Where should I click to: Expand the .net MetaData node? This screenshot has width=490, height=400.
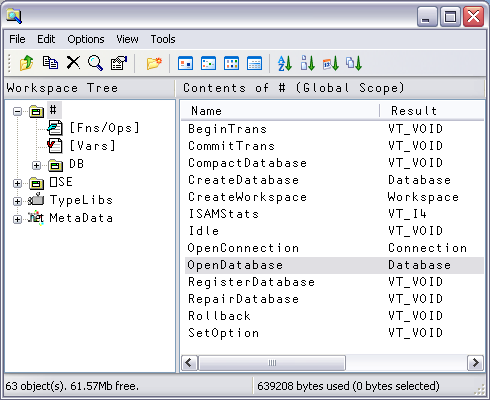(x=17, y=219)
